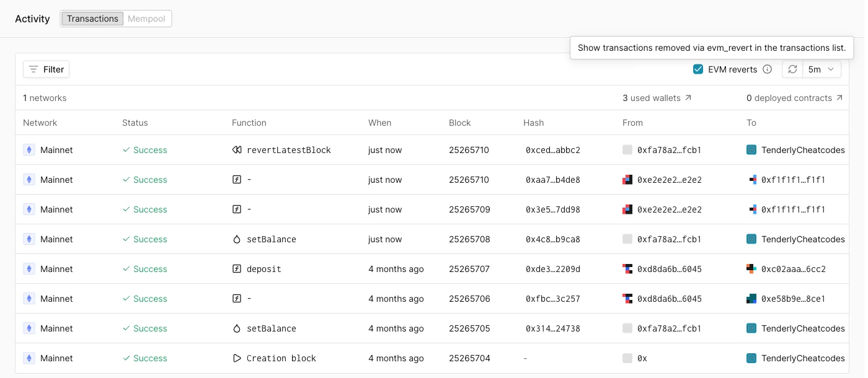Open transaction hash 0x4c8…b9ca8
Viewport: 868px width, 378px height.
pyautogui.click(x=553, y=239)
